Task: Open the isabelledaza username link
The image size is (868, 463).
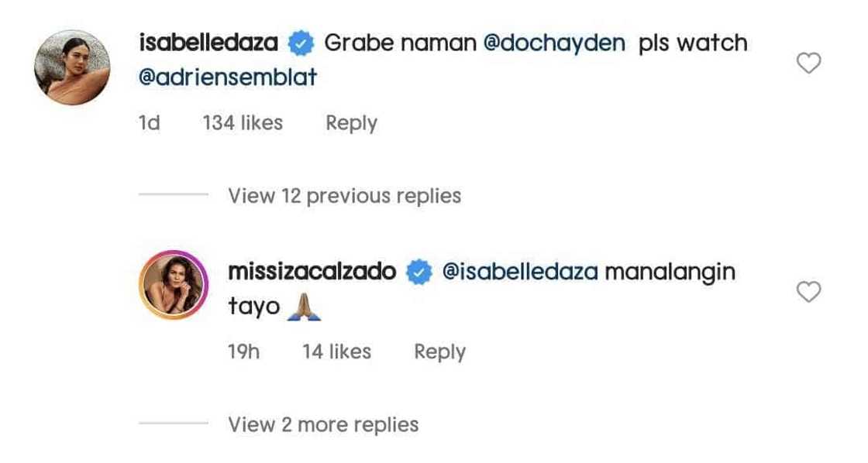Action: click(x=208, y=43)
